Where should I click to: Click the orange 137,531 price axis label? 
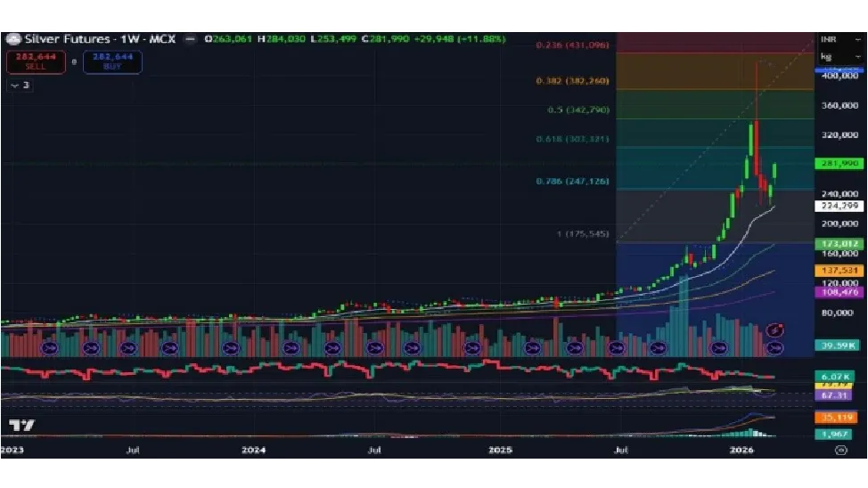tap(839, 271)
